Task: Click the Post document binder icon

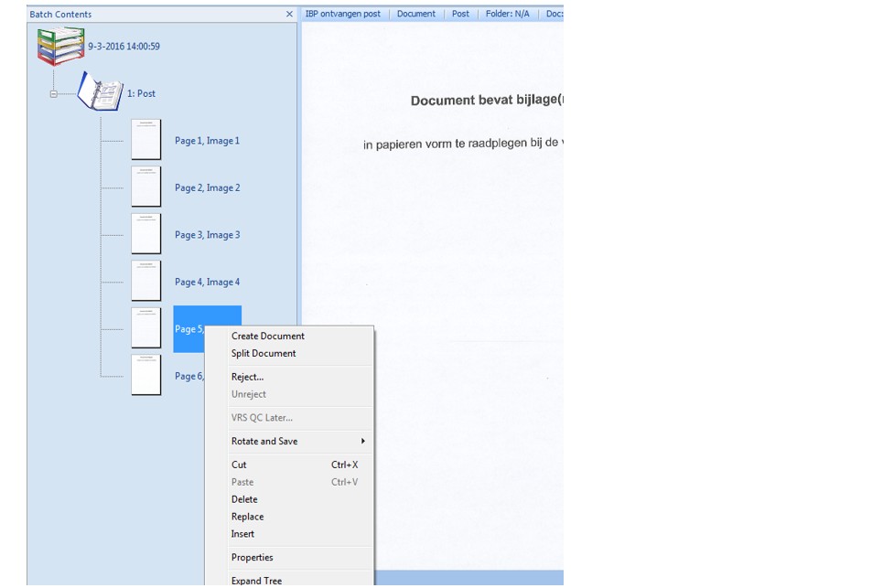Action: click(100, 92)
